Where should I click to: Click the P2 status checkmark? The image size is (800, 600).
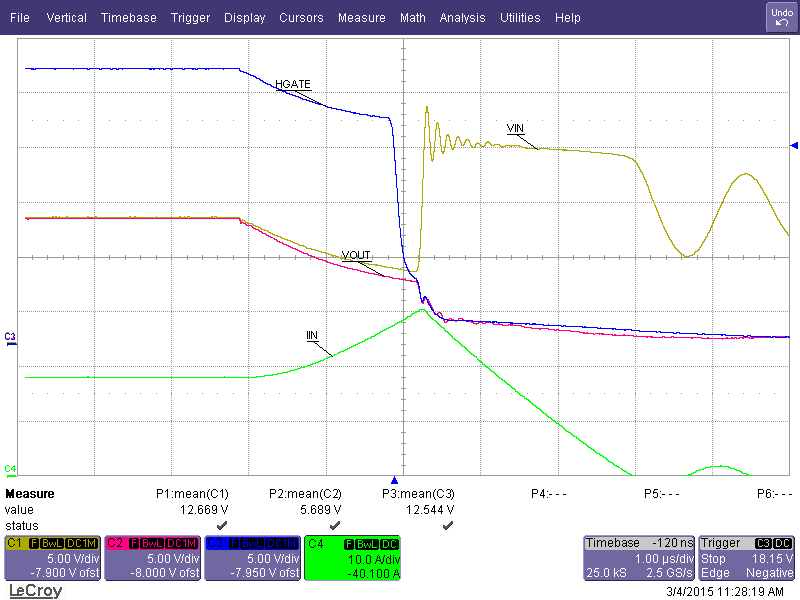pyautogui.click(x=335, y=524)
